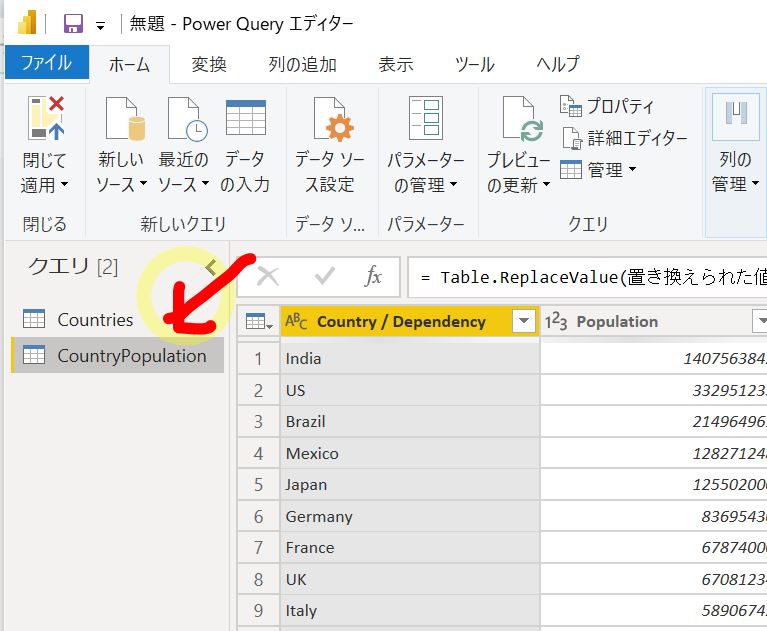
Task: Click the 新しいソース icon
Action: coord(125,118)
